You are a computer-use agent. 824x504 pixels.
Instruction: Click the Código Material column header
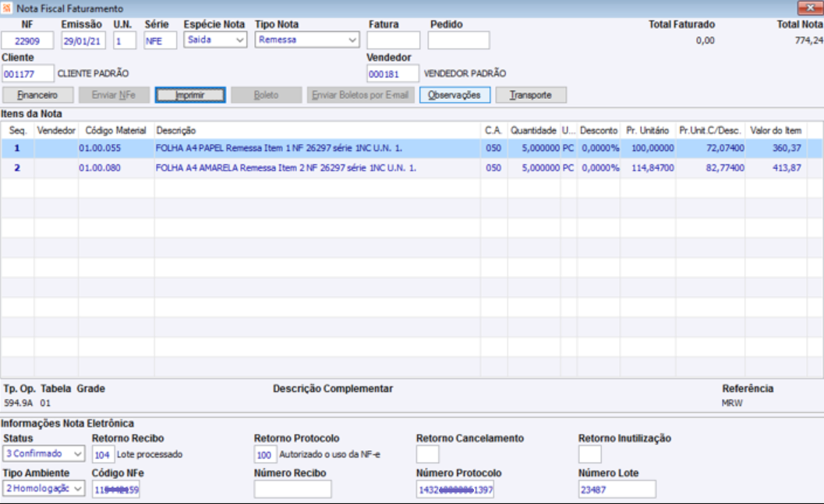pos(116,131)
